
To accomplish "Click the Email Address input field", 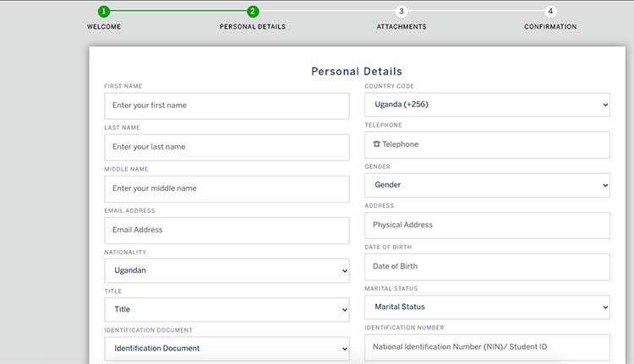I will pos(227,231).
